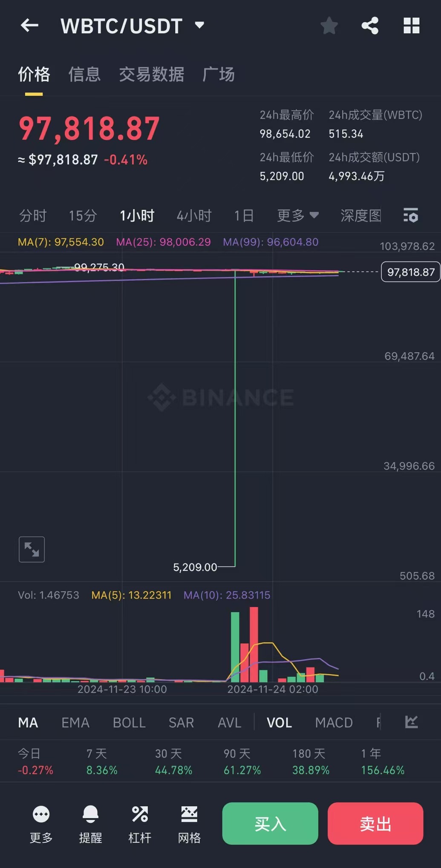Open the indicator settings chart icon
The image size is (441, 868).
pos(411,722)
